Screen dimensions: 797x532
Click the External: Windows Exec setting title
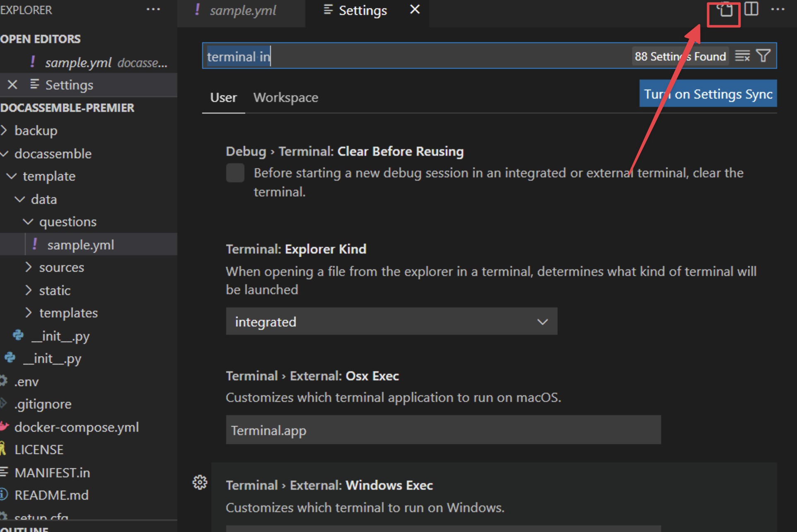click(x=329, y=485)
